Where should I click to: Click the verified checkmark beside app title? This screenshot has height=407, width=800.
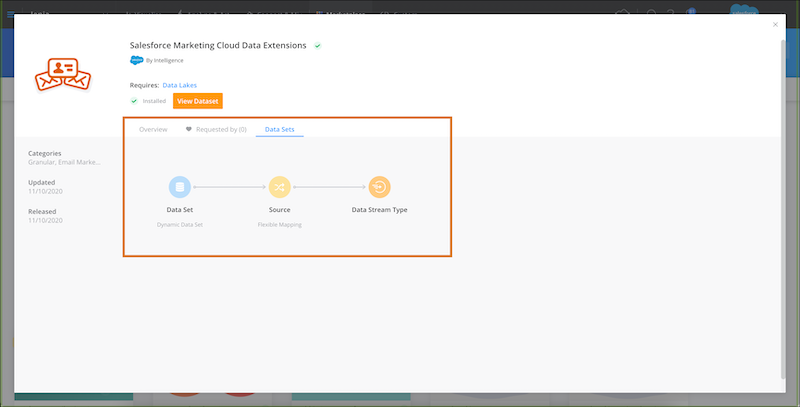[x=317, y=45]
